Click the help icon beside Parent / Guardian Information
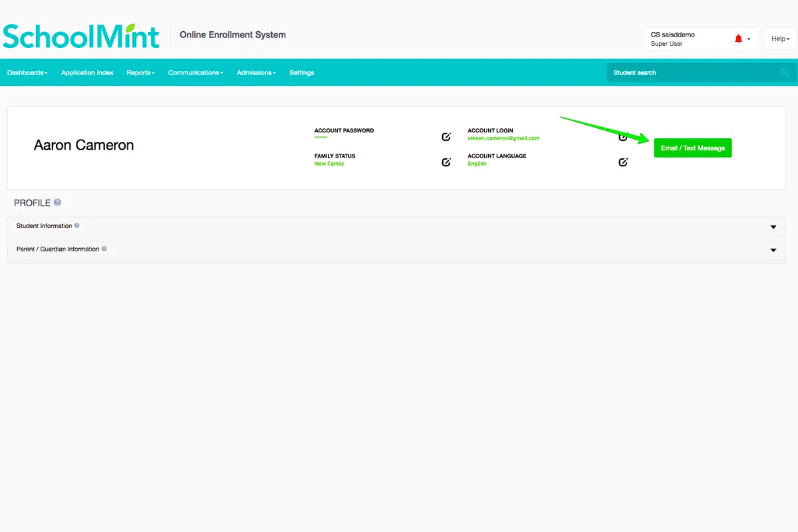 point(104,249)
